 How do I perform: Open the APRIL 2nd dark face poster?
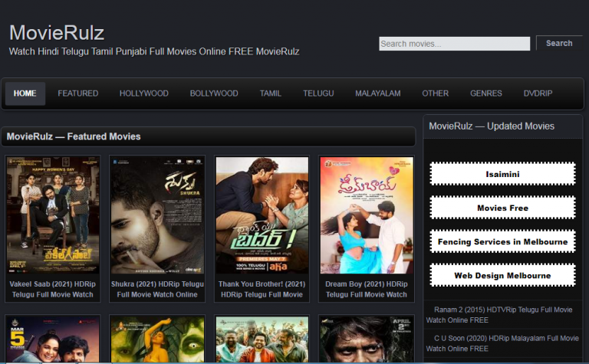coord(367,339)
